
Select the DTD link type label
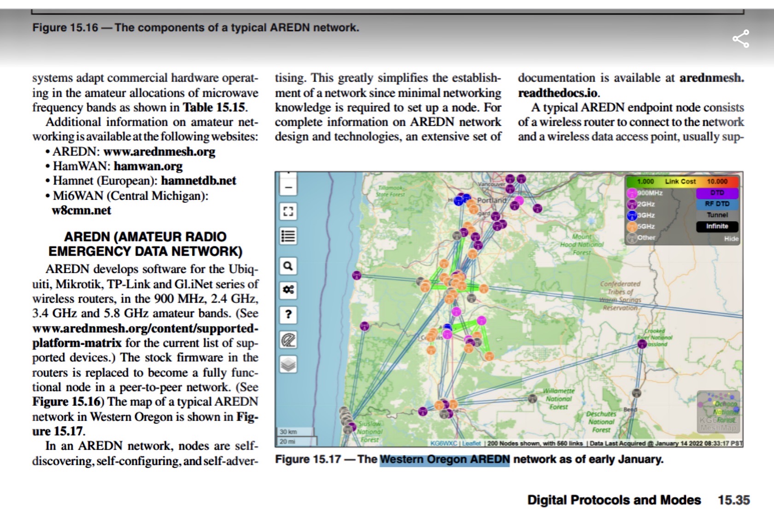click(x=717, y=193)
